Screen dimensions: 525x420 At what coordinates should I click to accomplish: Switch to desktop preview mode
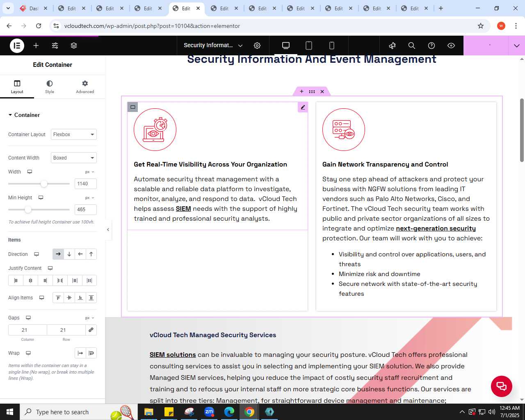pos(286,46)
